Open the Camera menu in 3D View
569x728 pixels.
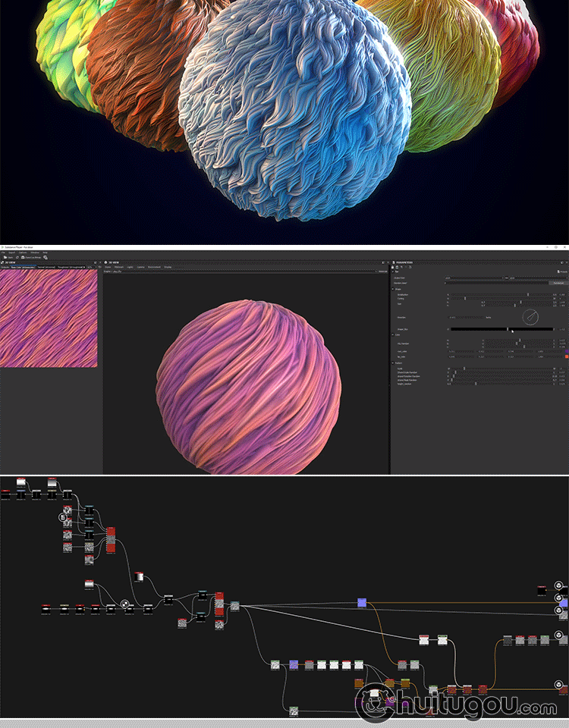(x=140, y=267)
